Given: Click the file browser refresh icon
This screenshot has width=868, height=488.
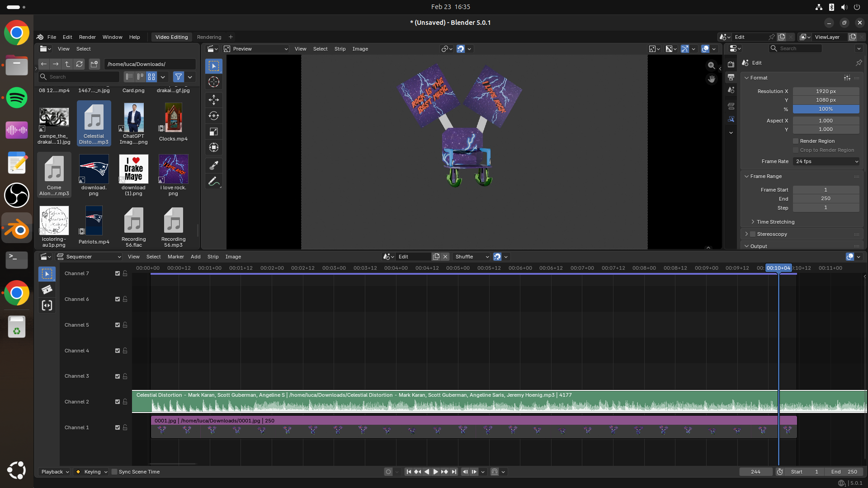Looking at the screenshot, I should point(79,64).
